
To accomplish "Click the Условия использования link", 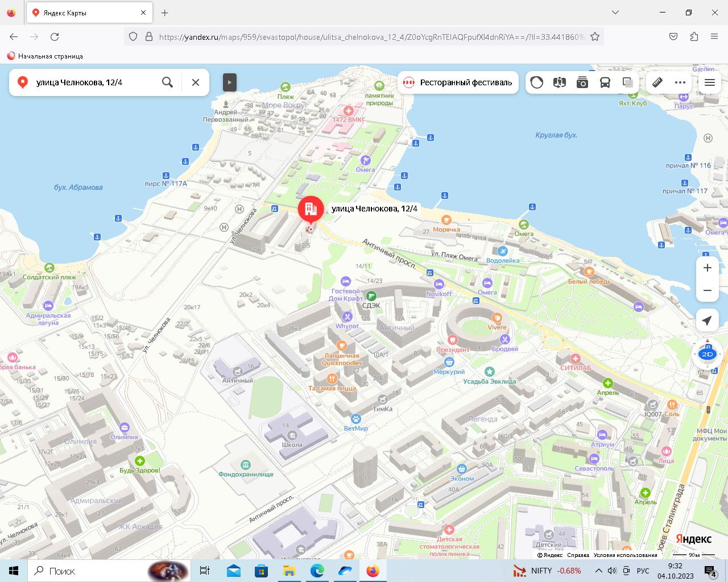I will (625, 555).
